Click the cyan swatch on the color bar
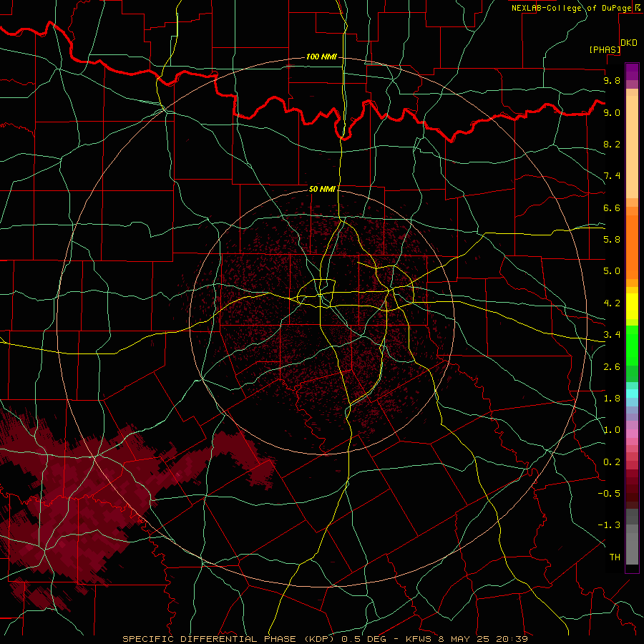The image size is (644, 644). 632,394
